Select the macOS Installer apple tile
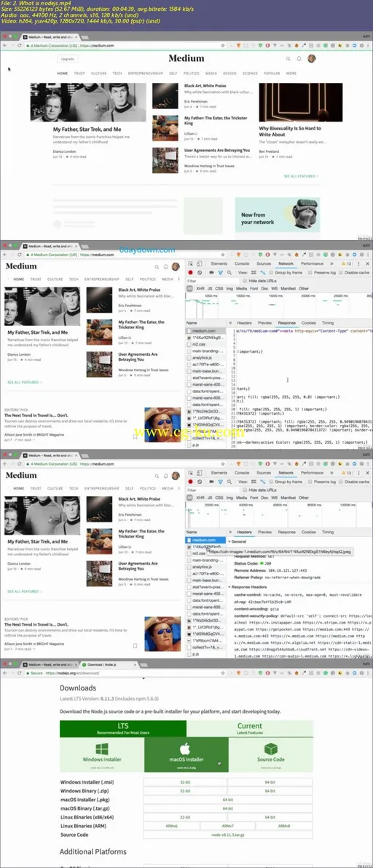Viewport: 373px width, 868px height. 186,752
